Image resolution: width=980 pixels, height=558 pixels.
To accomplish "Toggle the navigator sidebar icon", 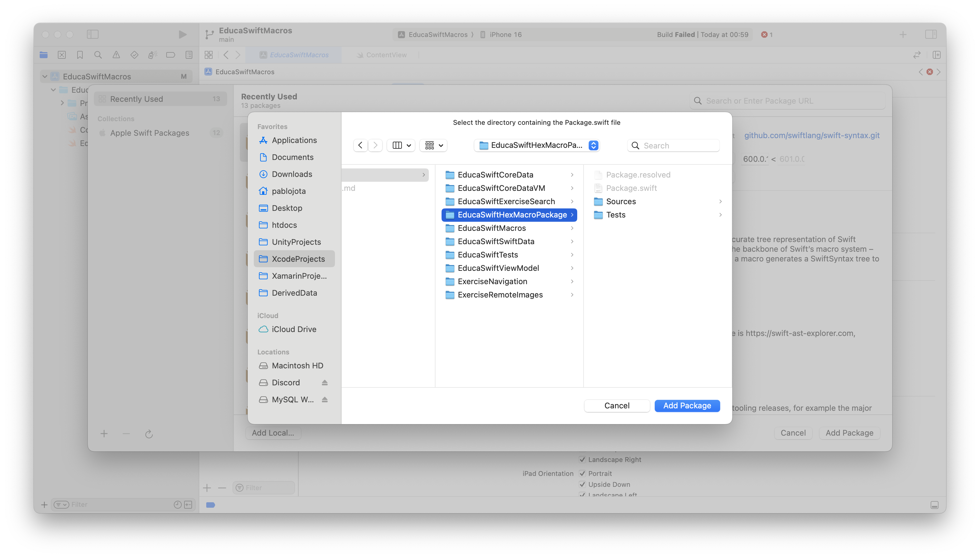I will pyautogui.click(x=93, y=35).
